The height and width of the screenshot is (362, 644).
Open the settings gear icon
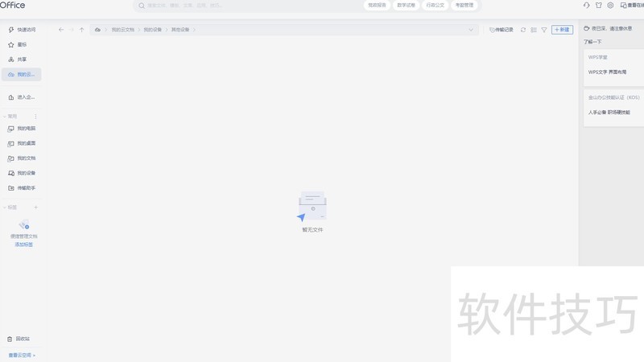610,5
